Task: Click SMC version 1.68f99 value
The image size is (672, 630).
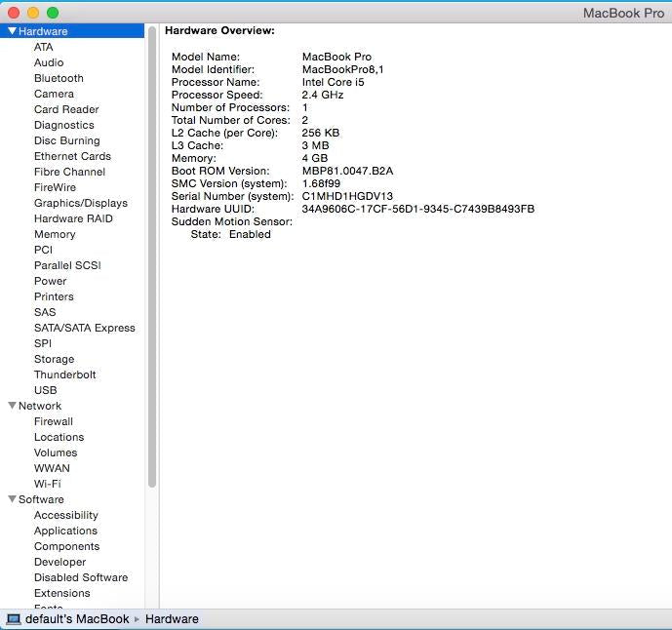Action: 321,184
